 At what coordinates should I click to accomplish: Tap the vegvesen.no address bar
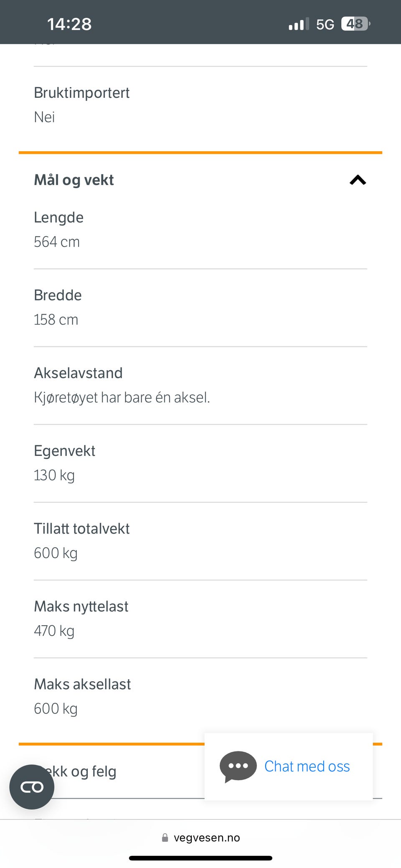[200, 837]
